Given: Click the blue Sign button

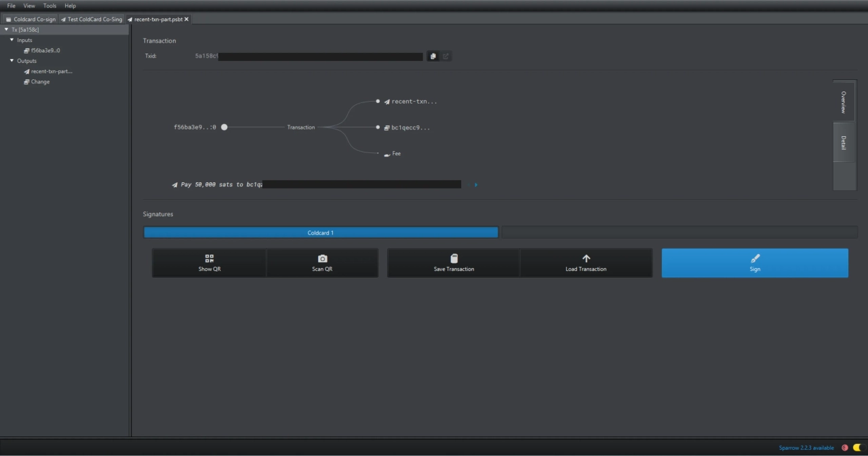Looking at the screenshot, I should [755, 263].
